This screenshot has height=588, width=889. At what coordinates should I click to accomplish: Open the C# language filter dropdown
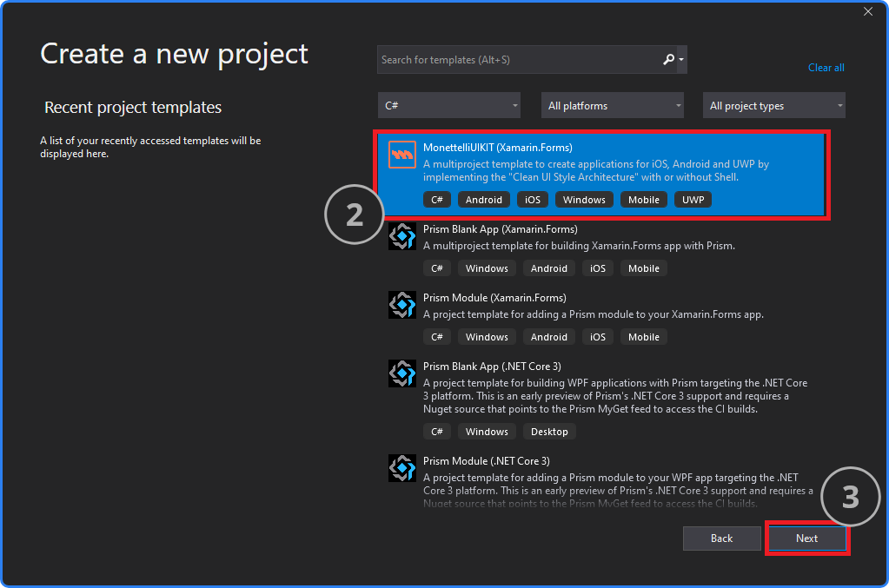449,105
